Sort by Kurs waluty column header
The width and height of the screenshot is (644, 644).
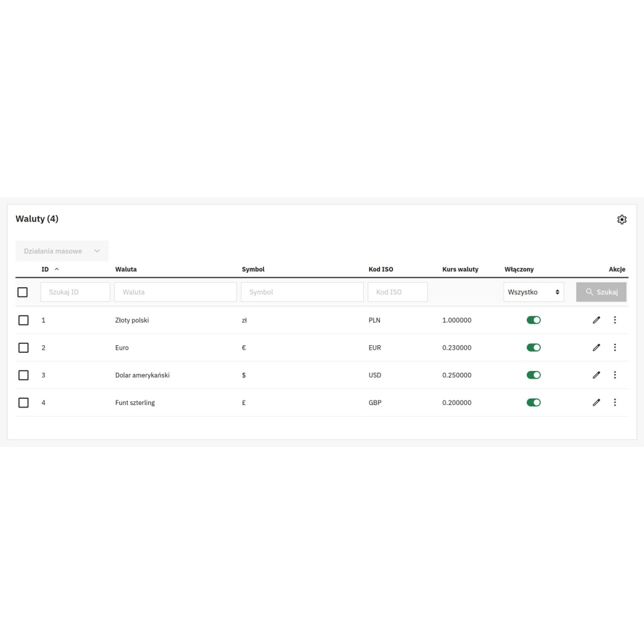pos(460,269)
